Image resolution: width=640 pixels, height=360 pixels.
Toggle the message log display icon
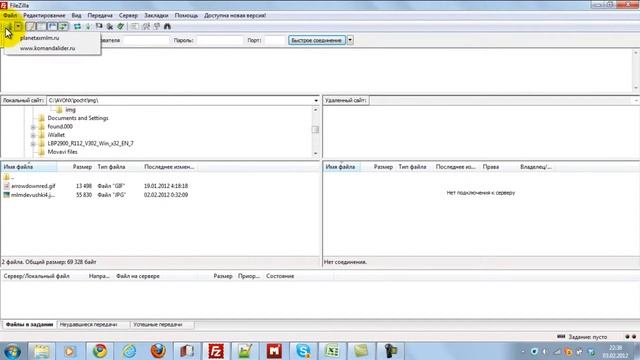point(31,27)
